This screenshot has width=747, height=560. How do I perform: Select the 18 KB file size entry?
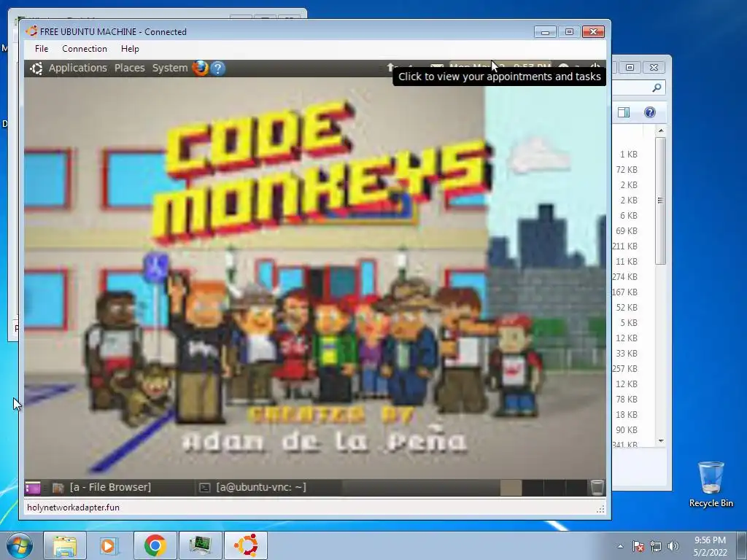pyautogui.click(x=627, y=415)
